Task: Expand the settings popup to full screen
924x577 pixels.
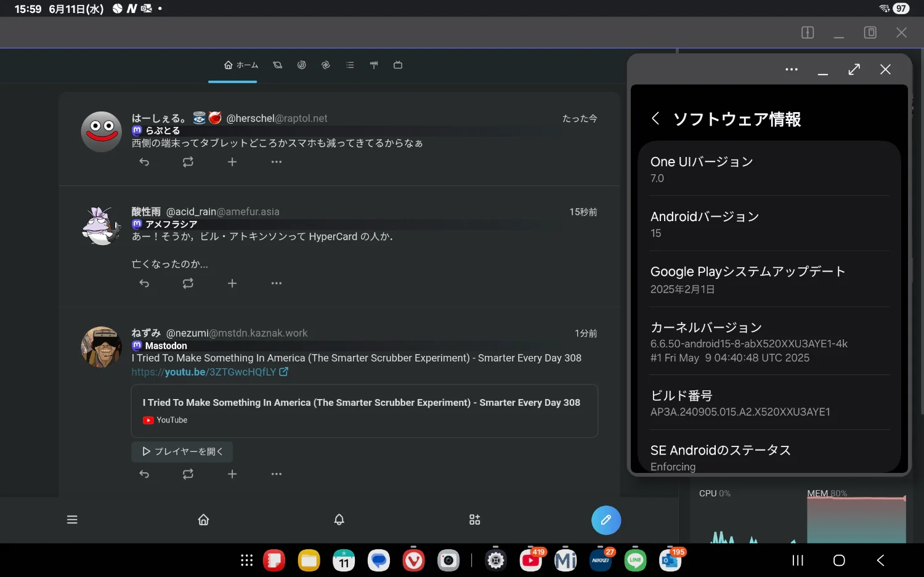Action: tap(854, 70)
